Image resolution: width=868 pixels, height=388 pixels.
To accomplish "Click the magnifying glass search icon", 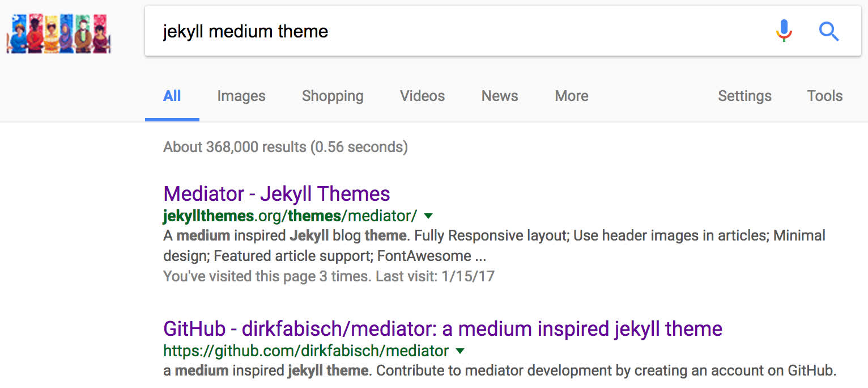I will point(828,32).
